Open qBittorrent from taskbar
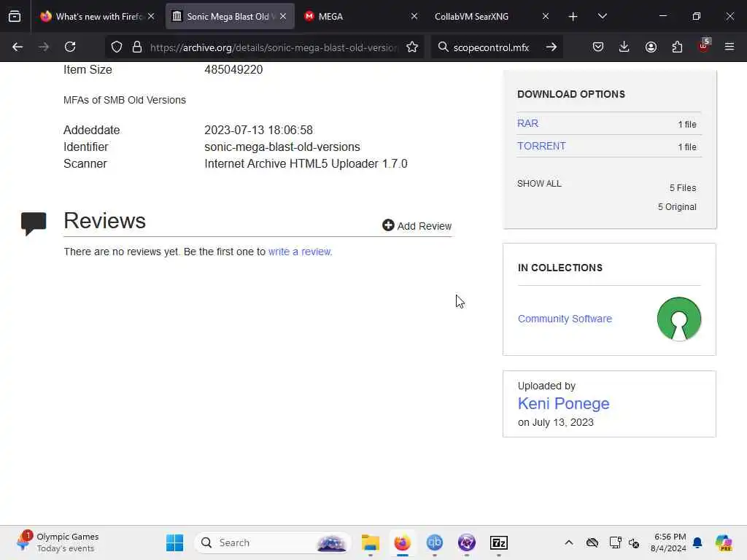 click(435, 542)
